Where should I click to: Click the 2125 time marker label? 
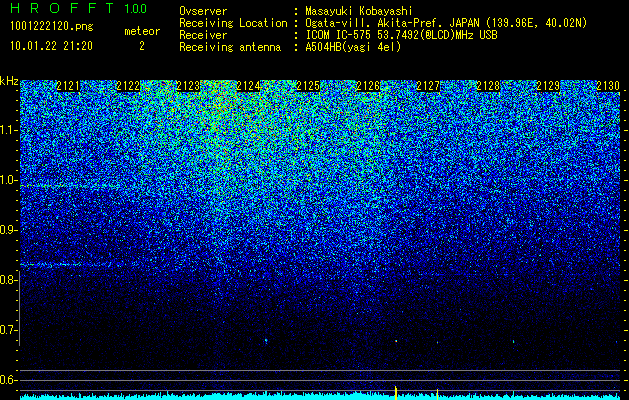click(x=308, y=86)
